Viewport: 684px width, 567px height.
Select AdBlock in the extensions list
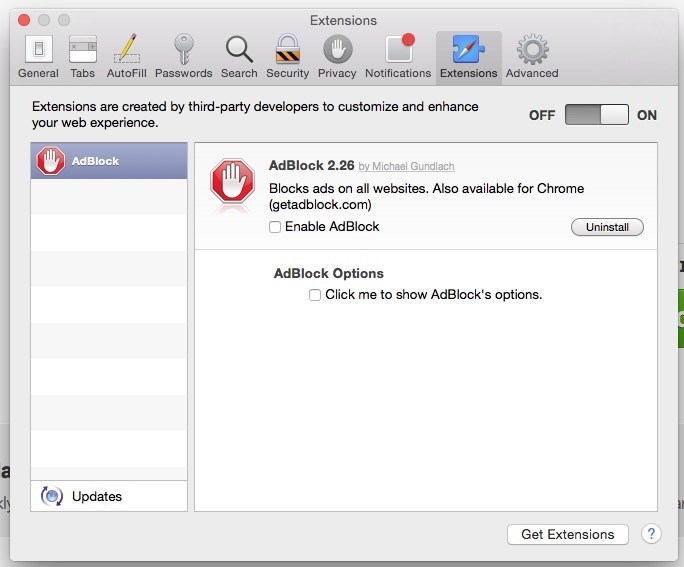click(x=109, y=161)
